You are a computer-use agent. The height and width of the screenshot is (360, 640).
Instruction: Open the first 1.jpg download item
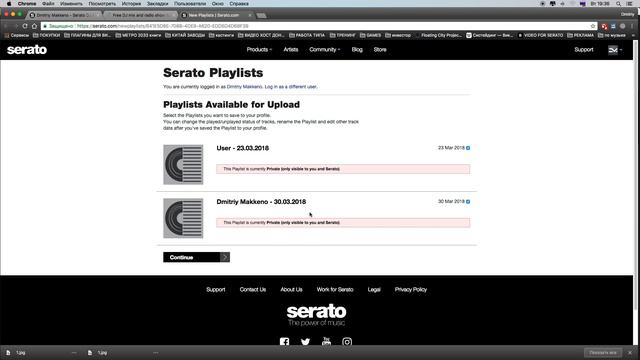20,353
